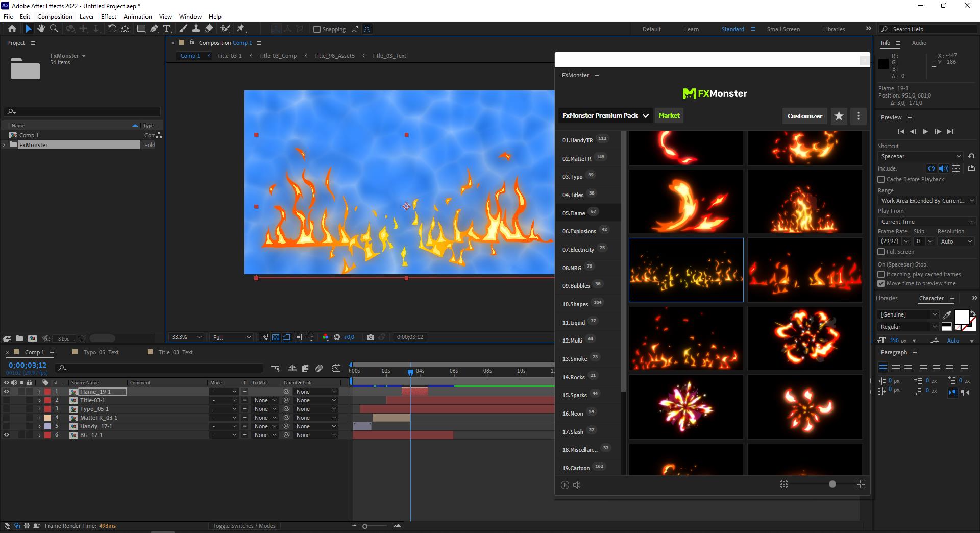Select the Clone Stamp tool
Viewport: 980px width, 533px height.
coord(195,29)
